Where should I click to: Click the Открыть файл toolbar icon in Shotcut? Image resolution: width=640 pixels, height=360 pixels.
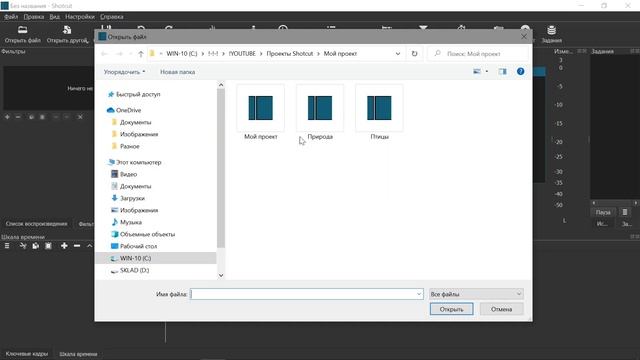22,34
